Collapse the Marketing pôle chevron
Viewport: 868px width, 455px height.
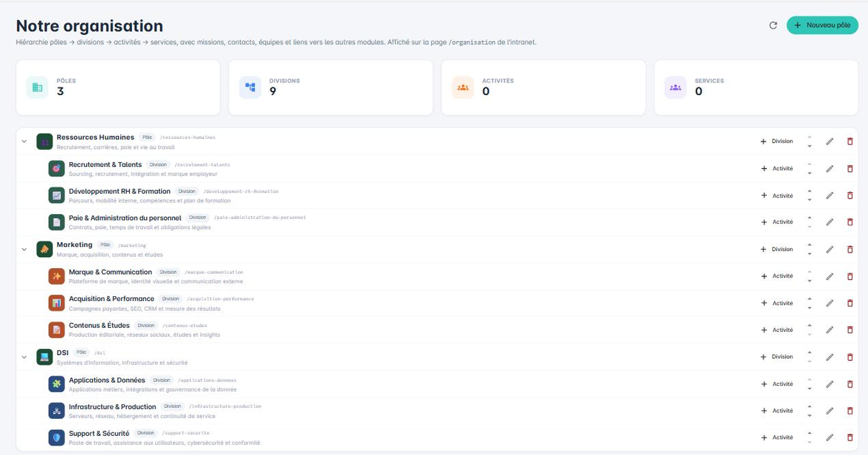pos(24,249)
